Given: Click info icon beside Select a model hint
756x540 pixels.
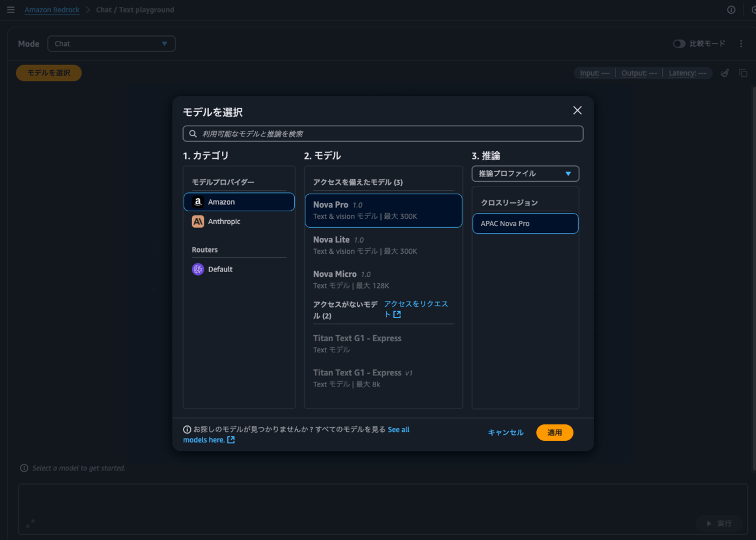Looking at the screenshot, I should click(x=24, y=468).
